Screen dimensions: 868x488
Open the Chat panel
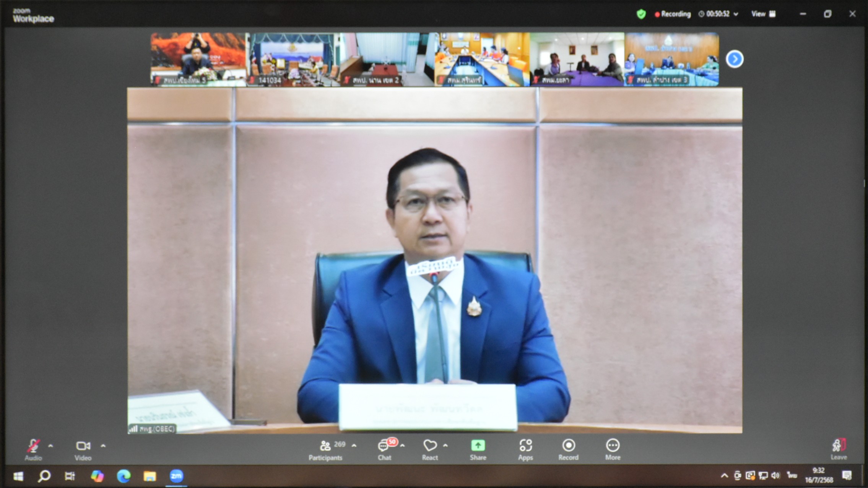(385, 450)
